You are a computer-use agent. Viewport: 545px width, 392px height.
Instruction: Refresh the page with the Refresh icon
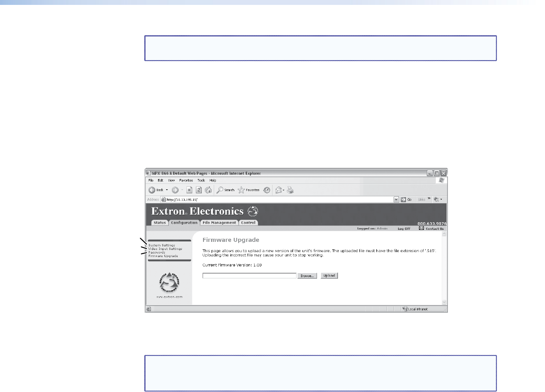(199, 190)
